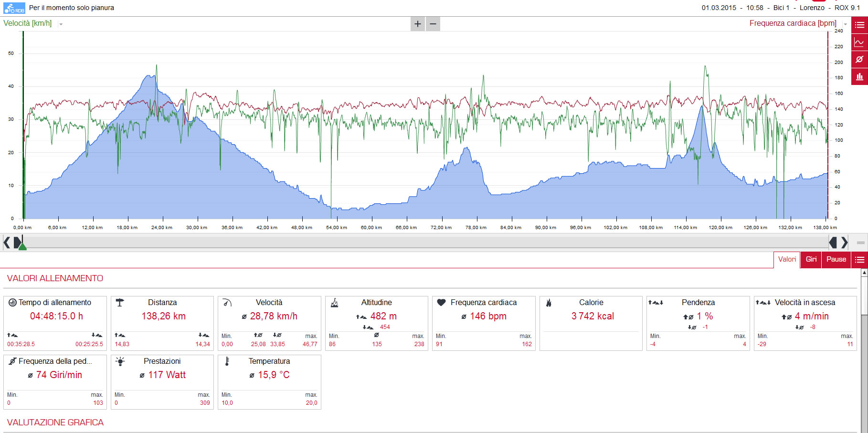Click the clock icon in Tempo di allenamento
The height and width of the screenshot is (433, 868).
pos(12,303)
